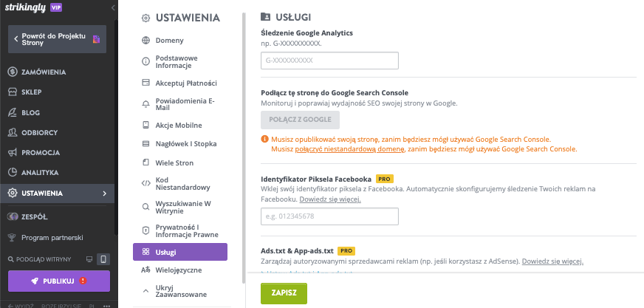Click the Google Analytics G-XXXXXXXXXX field

[x=329, y=61]
